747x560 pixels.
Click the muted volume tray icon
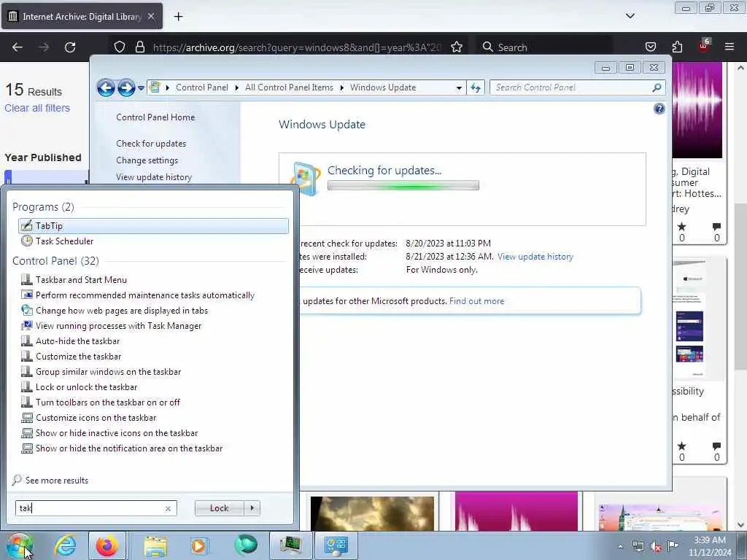656,547
